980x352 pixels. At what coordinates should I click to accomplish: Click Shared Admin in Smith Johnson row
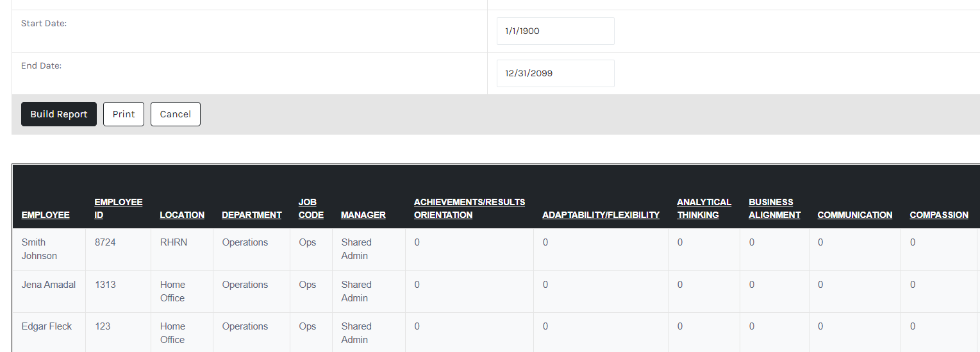click(x=356, y=249)
